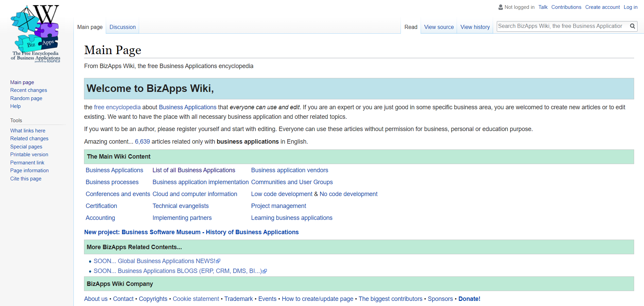This screenshot has width=644, height=306.
Task: Open the Printable version link
Action: click(29, 155)
